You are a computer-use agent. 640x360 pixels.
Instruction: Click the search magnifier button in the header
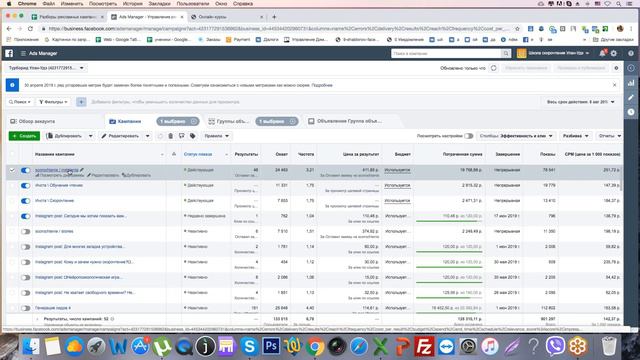[x=506, y=53]
